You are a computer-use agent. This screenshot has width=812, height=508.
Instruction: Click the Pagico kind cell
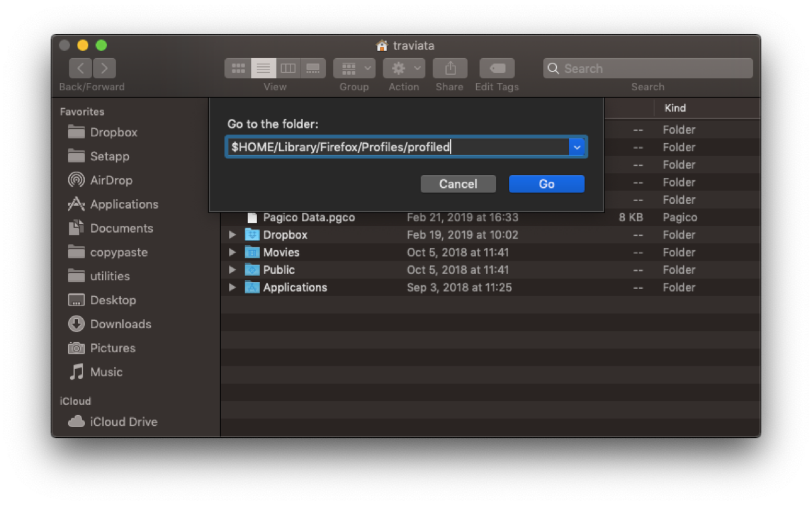pyautogui.click(x=680, y=217)
